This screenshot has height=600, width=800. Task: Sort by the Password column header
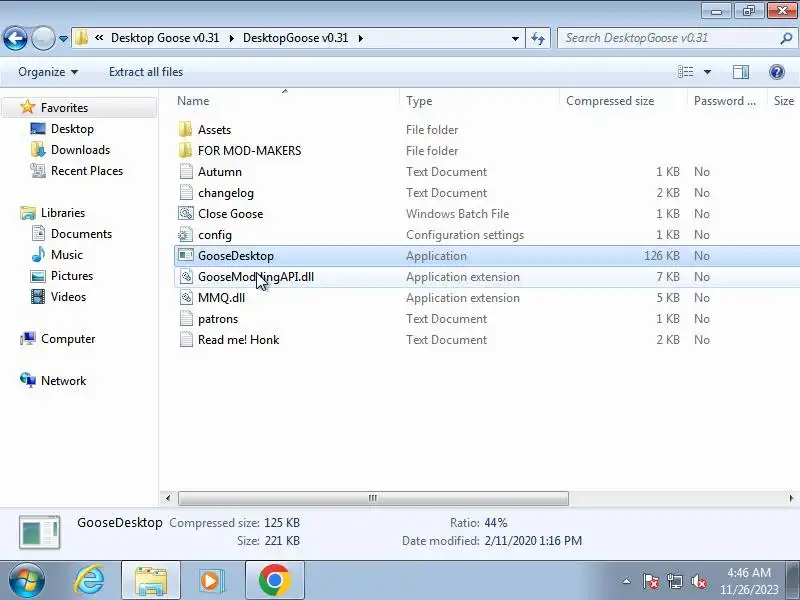(x=727, y=101)
